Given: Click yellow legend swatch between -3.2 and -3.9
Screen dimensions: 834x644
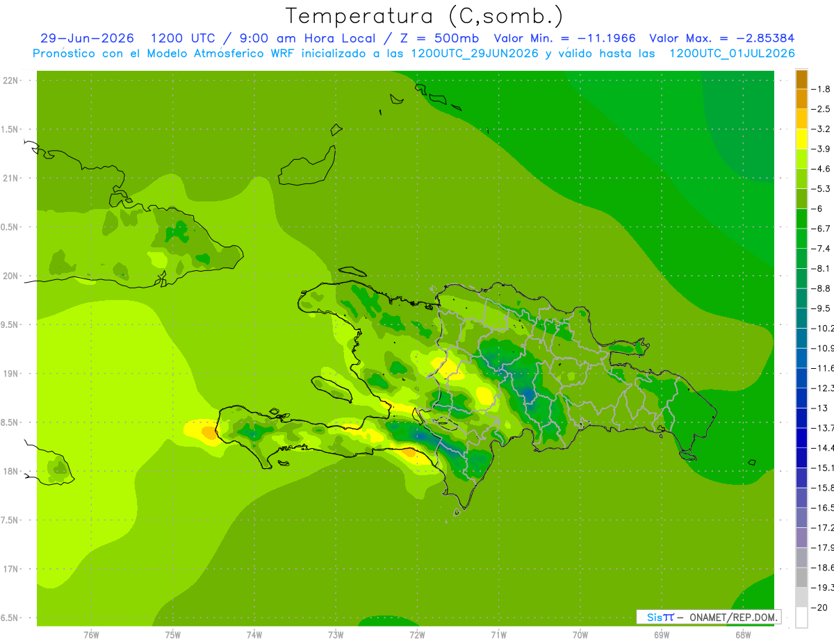Looking at the screenshot, I should (801, 139).
